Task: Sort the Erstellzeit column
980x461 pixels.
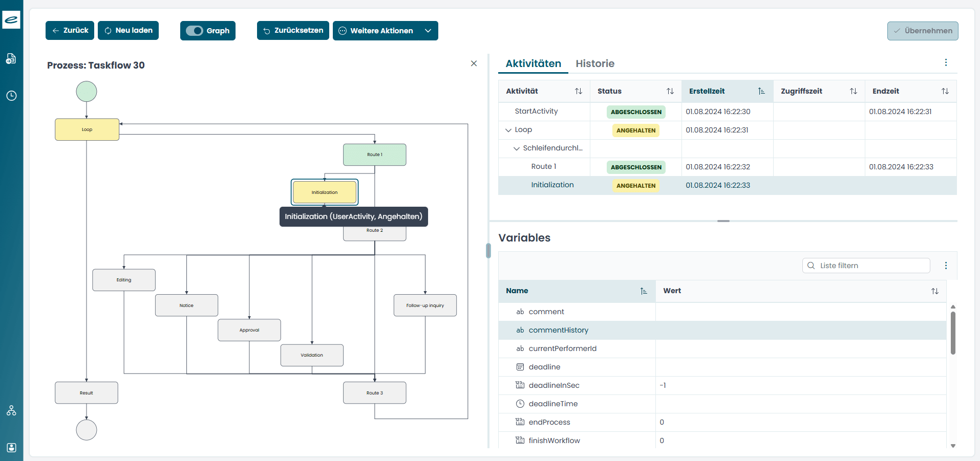Action: coord(761,91)
